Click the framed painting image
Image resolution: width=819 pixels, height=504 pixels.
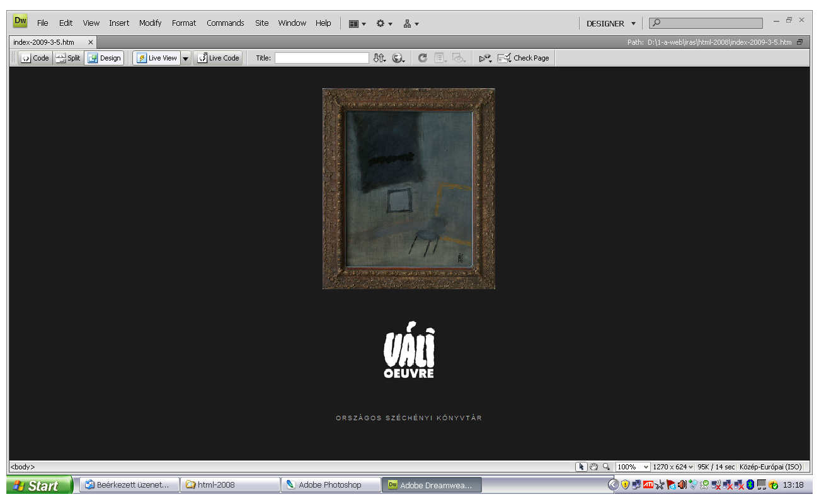click(x=409, y=188)
